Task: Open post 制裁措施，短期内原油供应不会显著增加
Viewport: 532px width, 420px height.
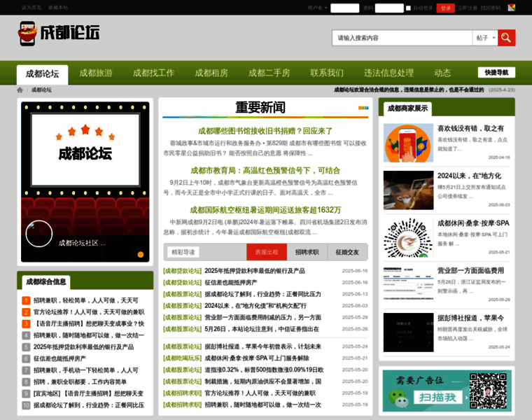Action: [x=263, y=381]
